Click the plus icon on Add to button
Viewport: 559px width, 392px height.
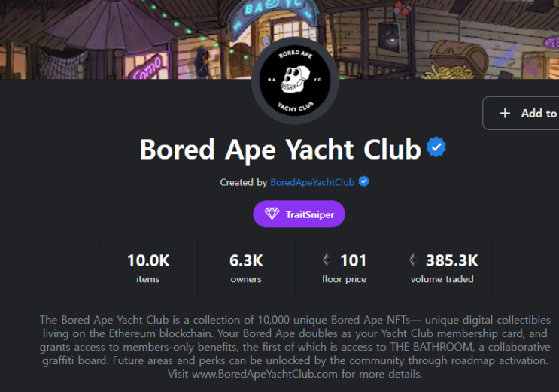coord(505,113)
